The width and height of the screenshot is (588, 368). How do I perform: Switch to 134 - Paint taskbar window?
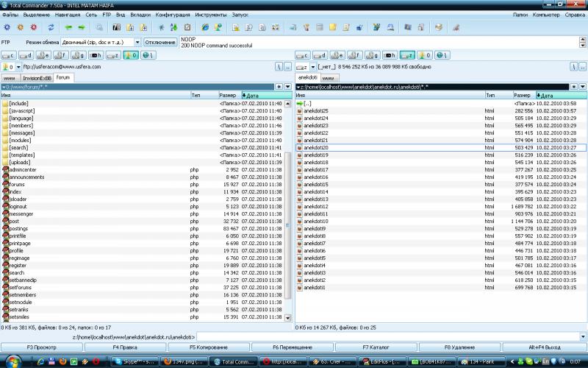click(x=481, y=361)
